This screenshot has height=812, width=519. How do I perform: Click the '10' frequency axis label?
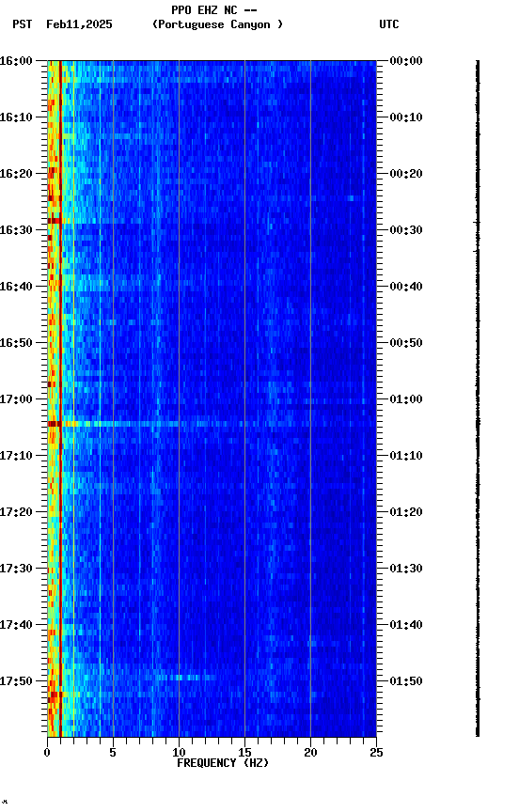pos(179,753)
